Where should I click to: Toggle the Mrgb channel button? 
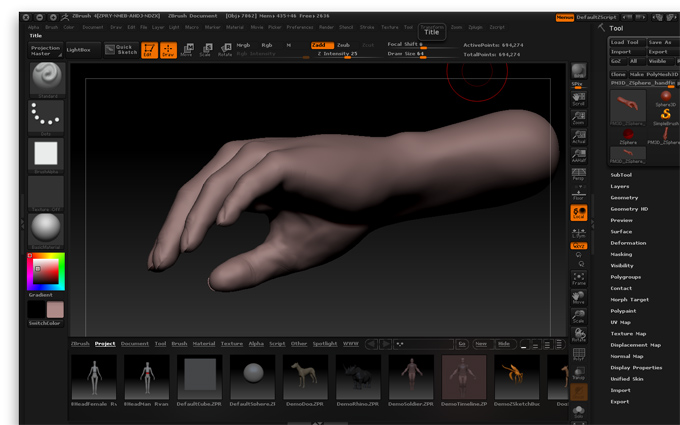click(243, 45)
